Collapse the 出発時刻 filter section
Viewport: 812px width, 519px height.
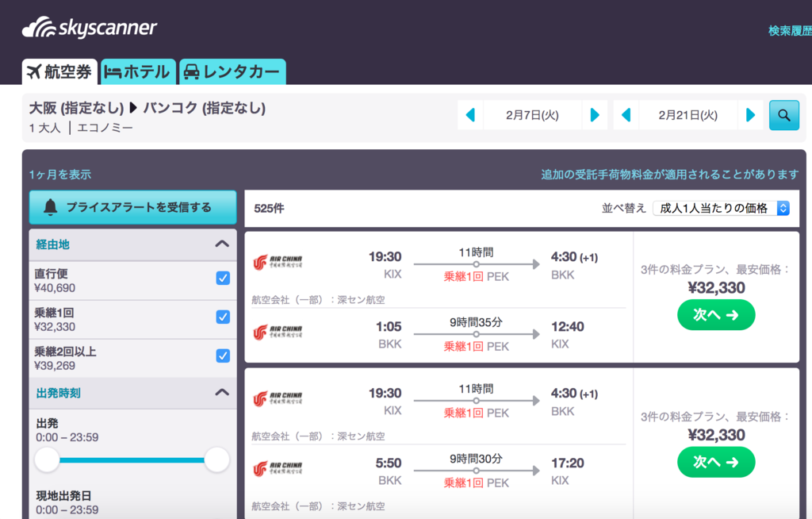pos(222,393)
